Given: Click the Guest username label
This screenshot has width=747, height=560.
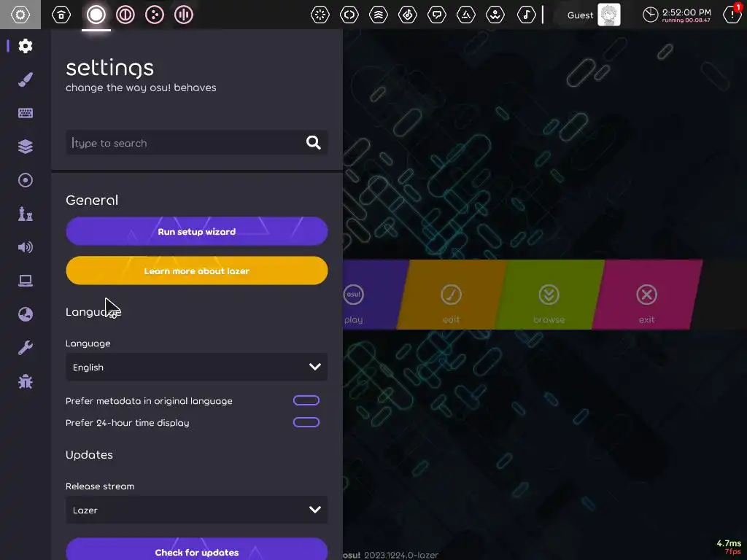Looking at the screenshot, I should tap(580, 15).
